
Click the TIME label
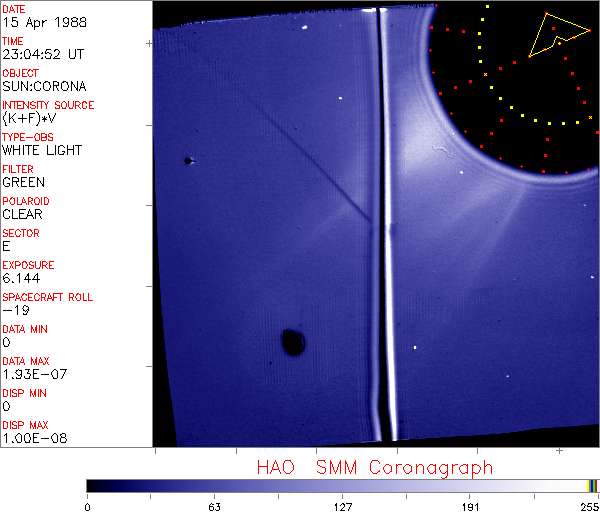pos(13,41)
